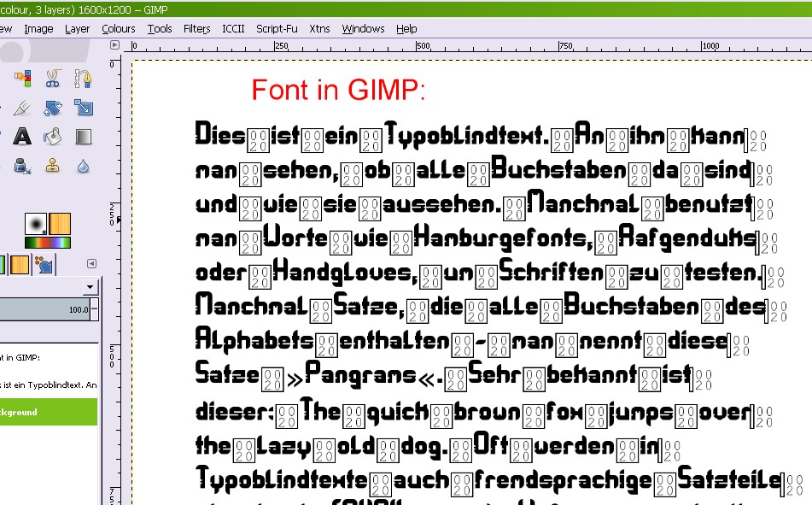Screen dimensions: 812x505
Task: Open the active brush preview
Action: [x=36, y=224]
